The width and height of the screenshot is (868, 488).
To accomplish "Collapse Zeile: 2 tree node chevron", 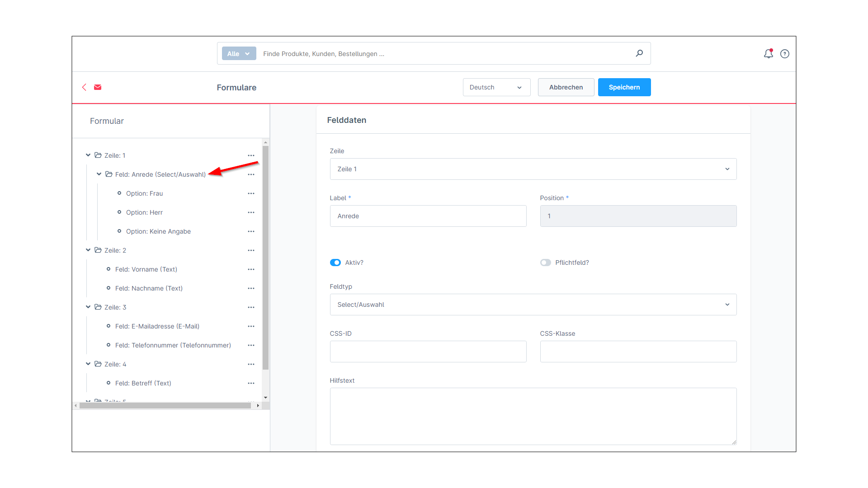I will 88,250.
